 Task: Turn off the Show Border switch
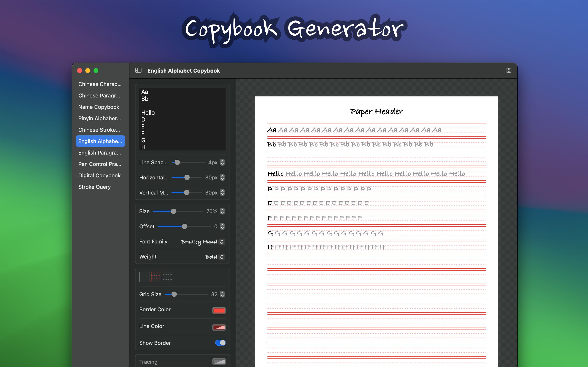click(x=220, y=343)
